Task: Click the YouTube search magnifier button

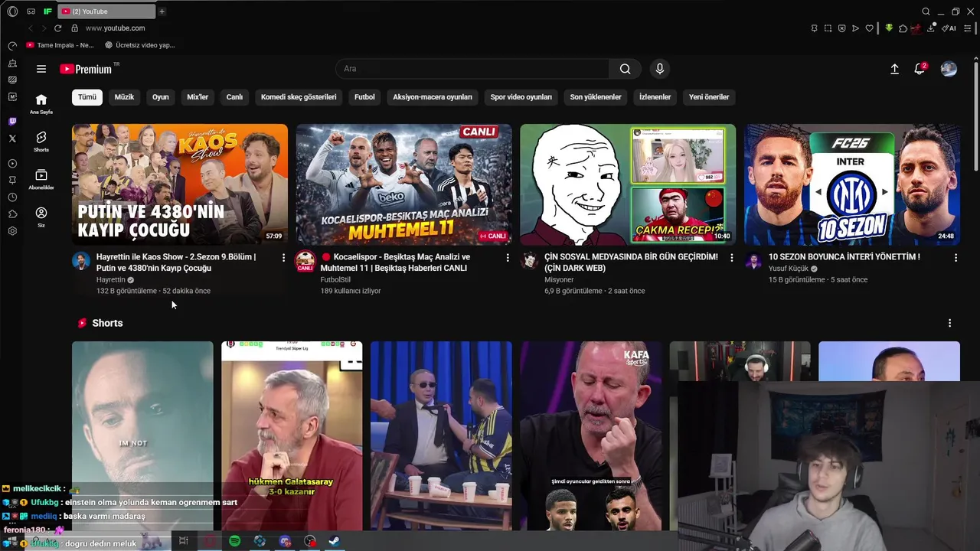Action: pos(626,69)
